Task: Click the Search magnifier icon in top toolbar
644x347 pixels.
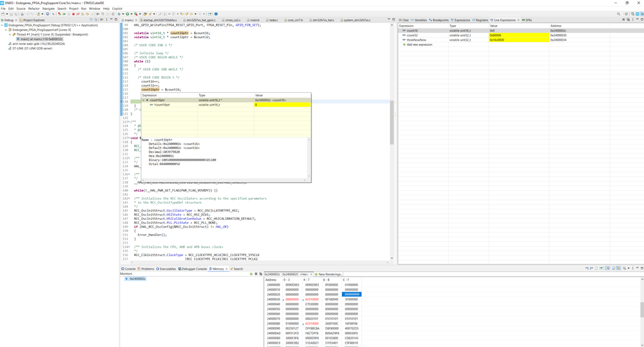Action: click(x=619, y=14)
